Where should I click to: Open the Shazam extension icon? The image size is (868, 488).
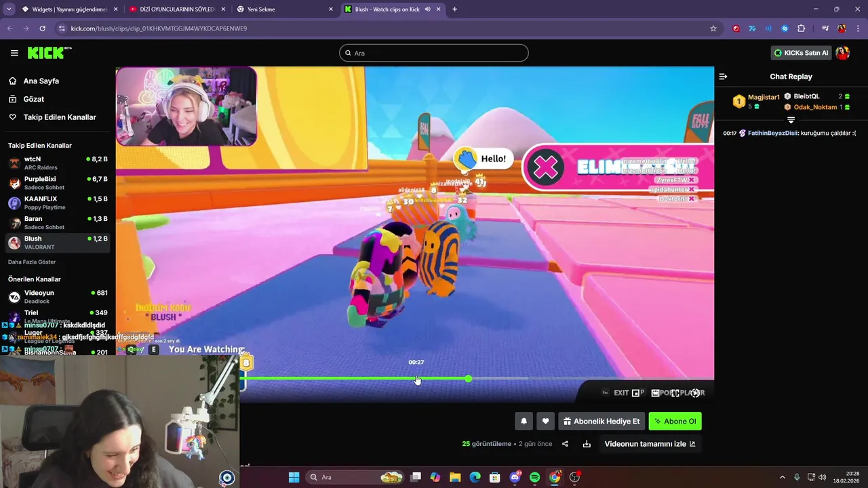coord(785,28)
